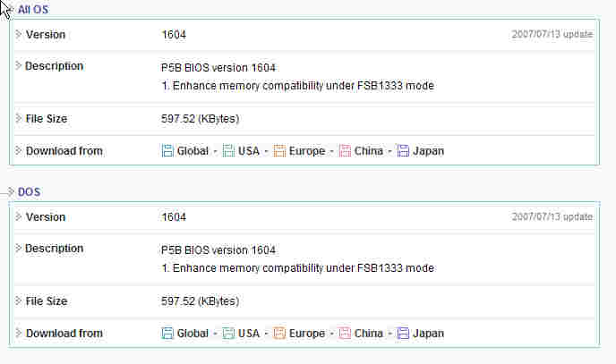Click the China disk icon in All OS section
Viewport: 616px width, 364px height.
point(345,150)
